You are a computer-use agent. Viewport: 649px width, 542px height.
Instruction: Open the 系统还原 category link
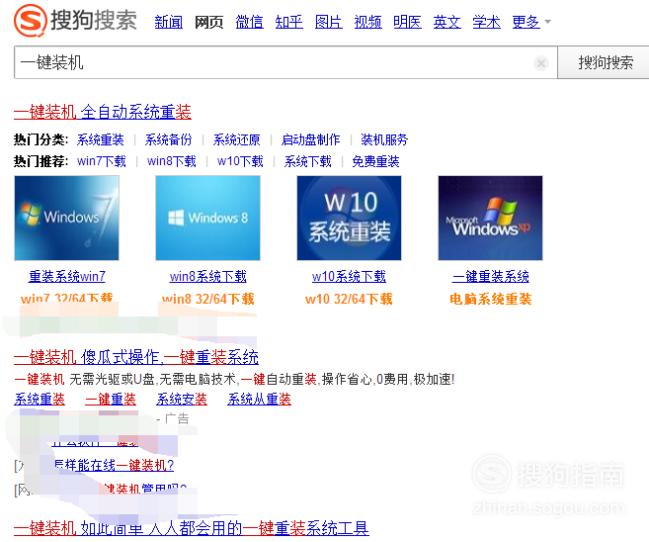(x=237, y=140)
